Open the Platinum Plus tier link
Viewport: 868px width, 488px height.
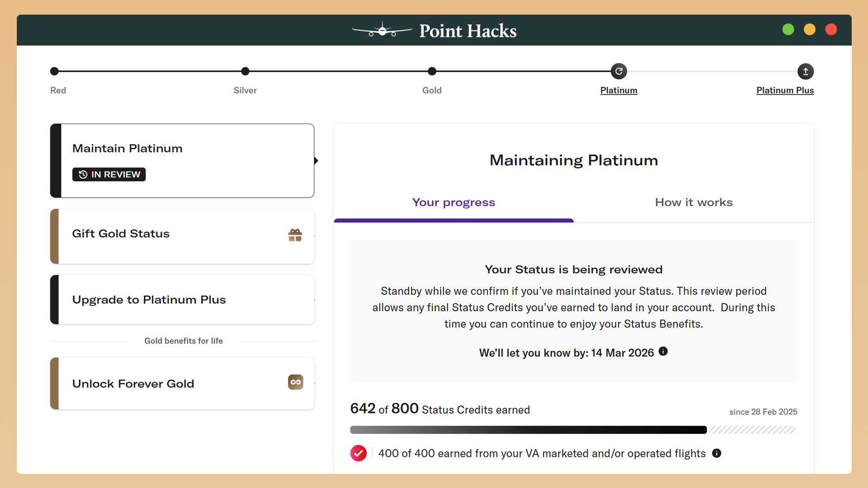[x=785, y=91]
